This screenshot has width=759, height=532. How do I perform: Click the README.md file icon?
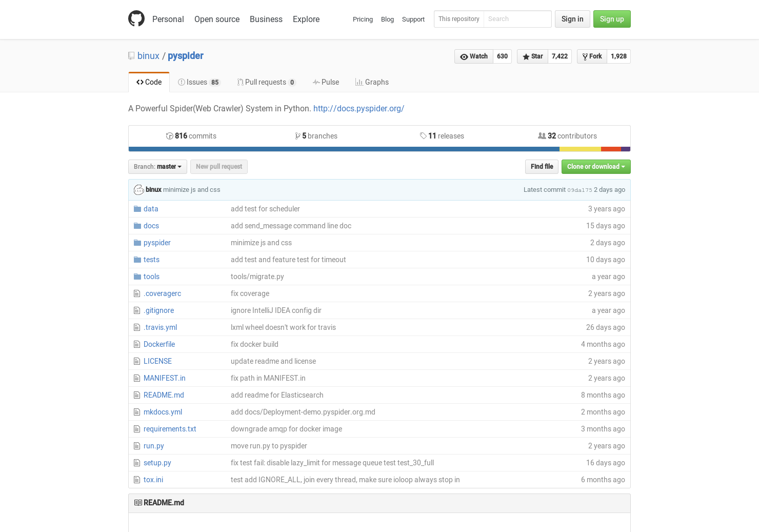pos(136,395)
